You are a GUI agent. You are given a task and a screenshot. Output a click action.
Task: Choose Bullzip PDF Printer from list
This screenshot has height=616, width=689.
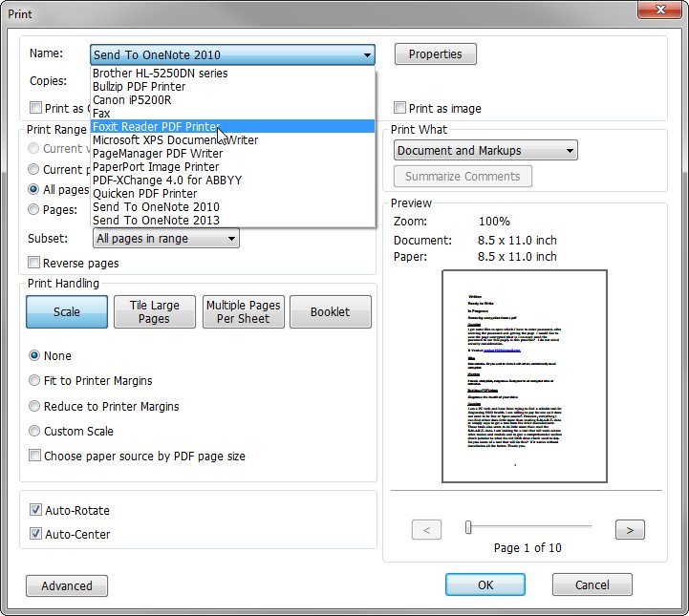(x=232, y=87)
